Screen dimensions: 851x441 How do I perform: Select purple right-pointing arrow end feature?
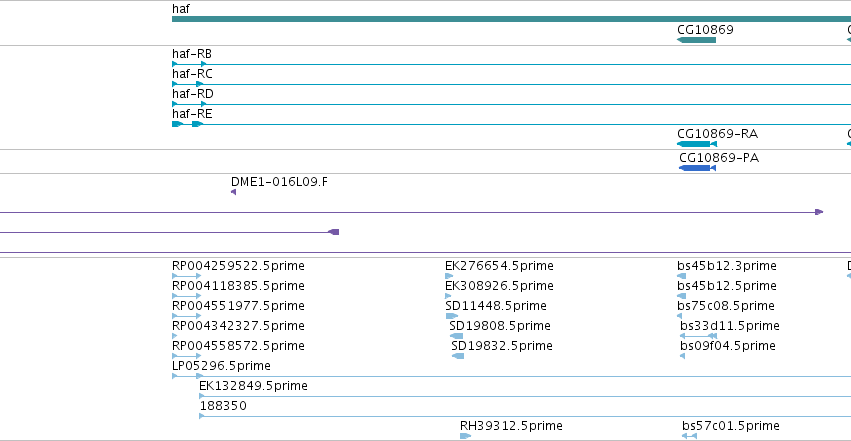coord(820,212)
